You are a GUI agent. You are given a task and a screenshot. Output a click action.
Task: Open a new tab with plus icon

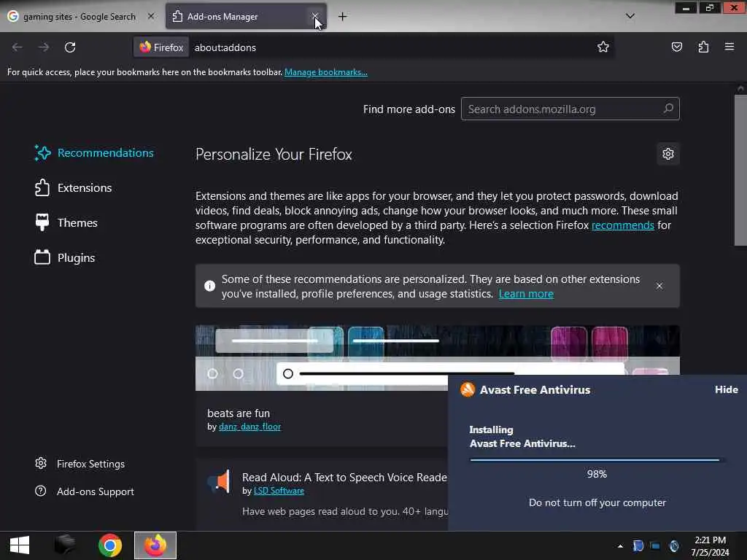pyautogui.click(x=343, y=17)
